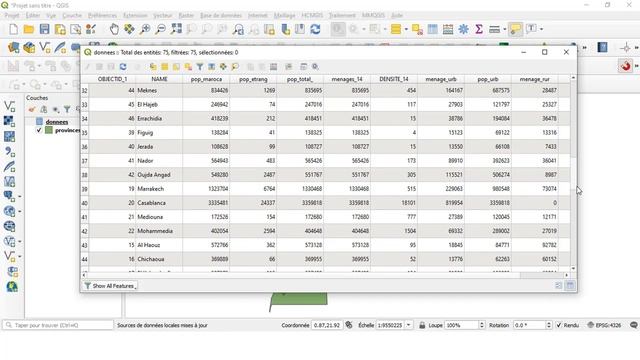640x360 pixels.
Task: Toggle visibility of provinces layer
Action: coord(39,130)
